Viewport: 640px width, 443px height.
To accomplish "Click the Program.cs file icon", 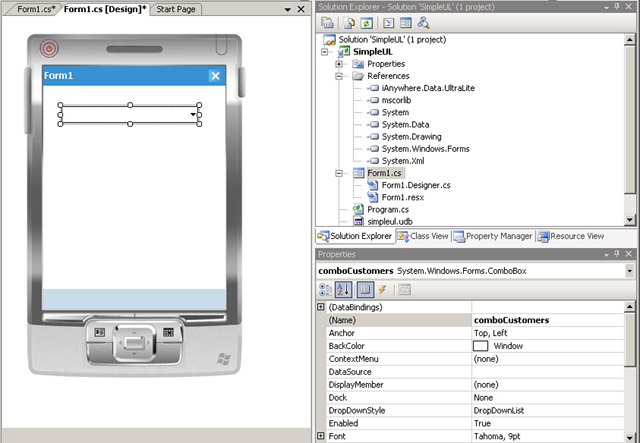I will point(358,209).
